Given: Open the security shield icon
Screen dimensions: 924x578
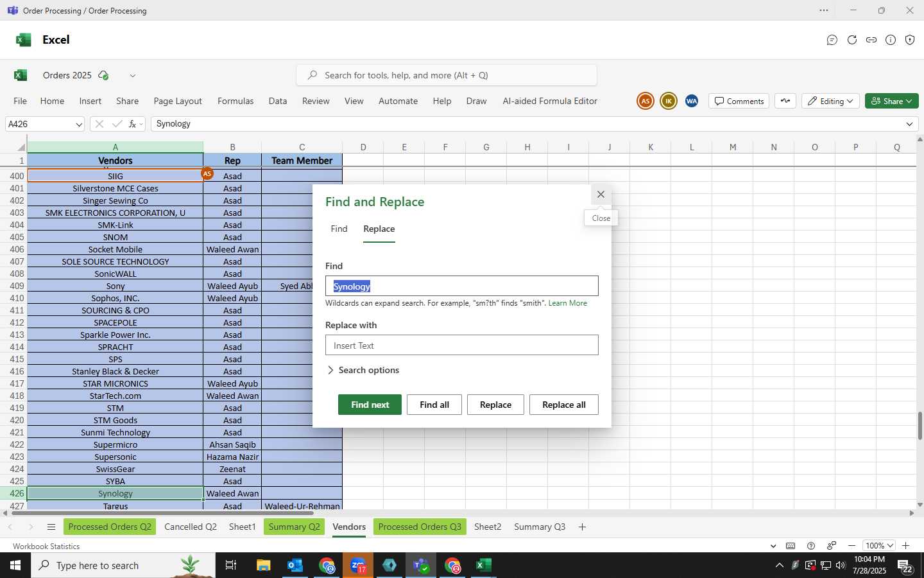Looking at the screenshot, I should [910, 40].
